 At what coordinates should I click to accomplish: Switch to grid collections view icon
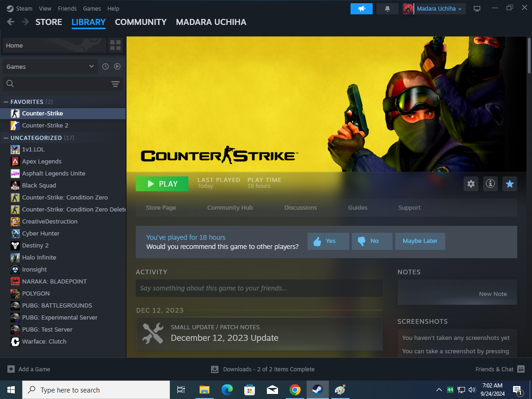pos(115,45)
